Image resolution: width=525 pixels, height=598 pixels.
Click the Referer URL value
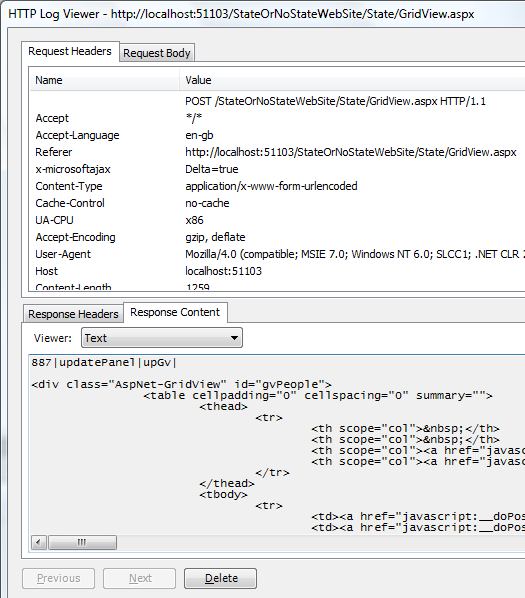(x=351, y=152)
